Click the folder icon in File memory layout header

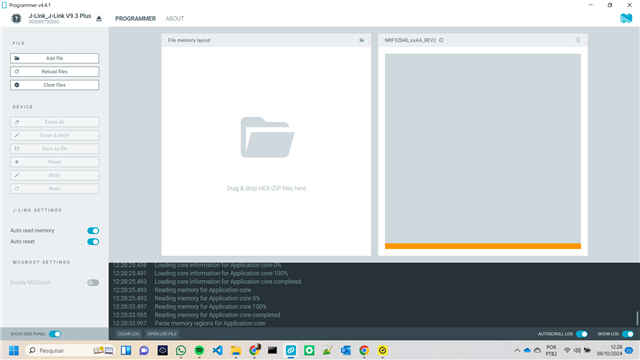362,40
